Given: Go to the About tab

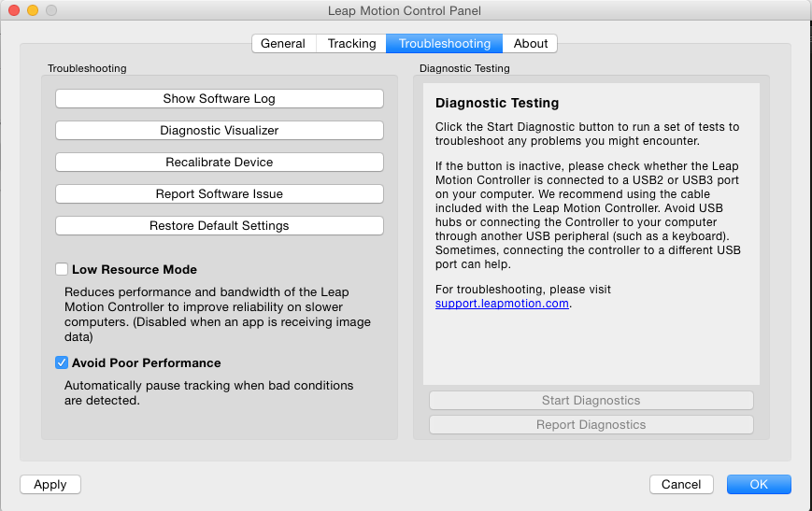Looking at the screenshot, I should (531, 44).
